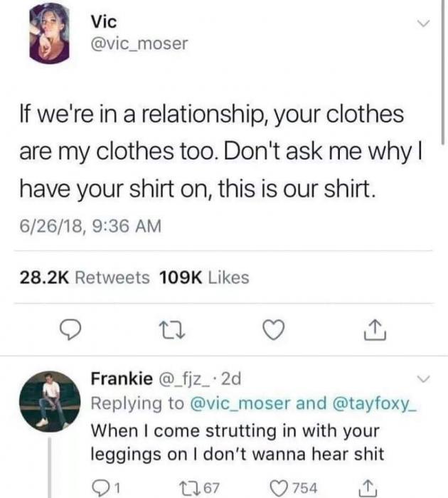Click the display name Frankie

(x=122, y=379)
